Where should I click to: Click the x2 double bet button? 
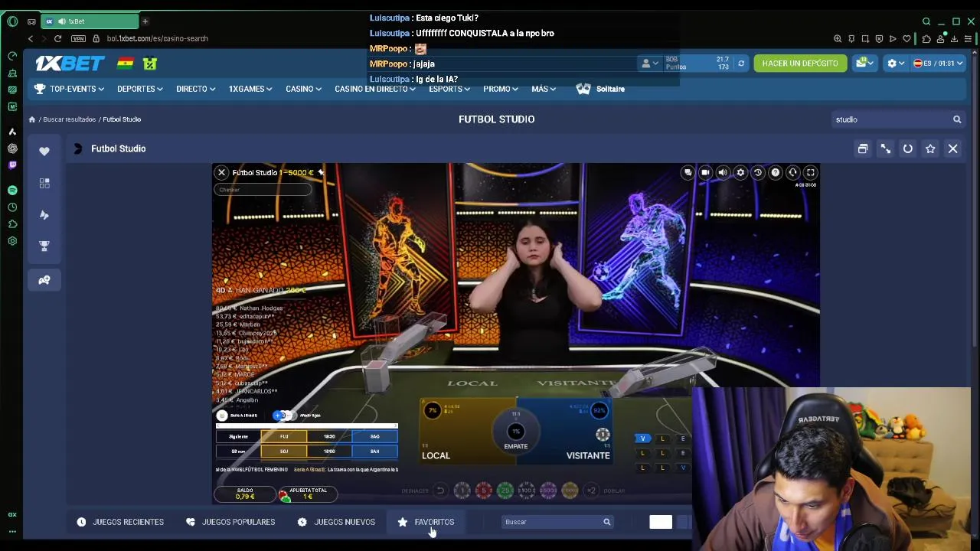(x=591, y=491)
